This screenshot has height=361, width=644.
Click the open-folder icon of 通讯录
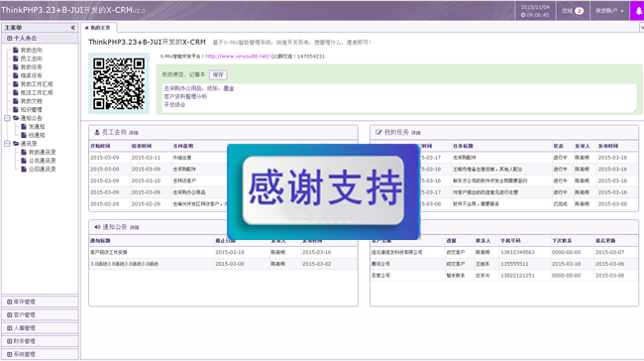point(16,144)
